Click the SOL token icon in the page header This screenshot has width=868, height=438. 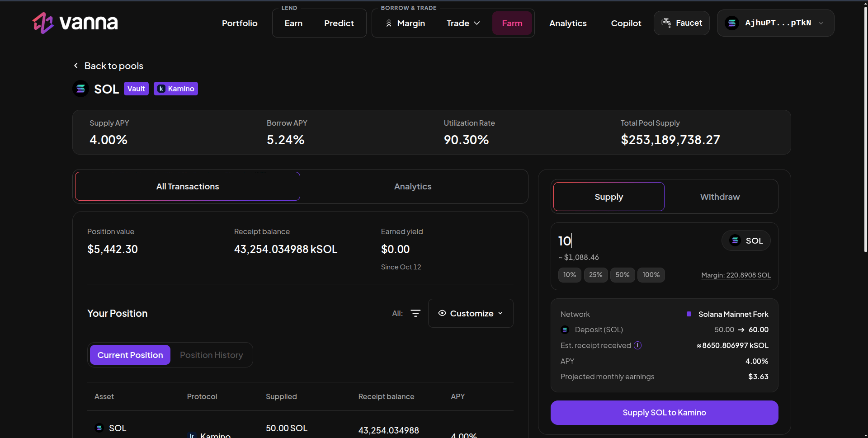81,89
